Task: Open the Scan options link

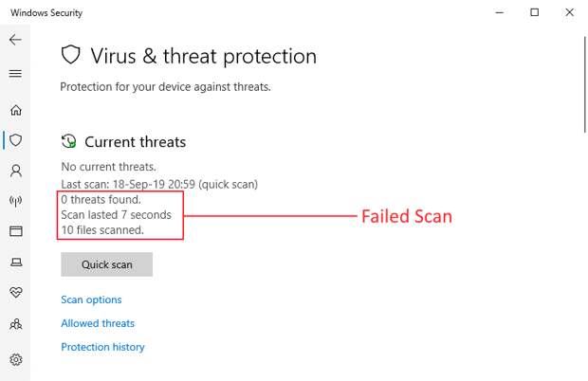Action: pos(91,299)
